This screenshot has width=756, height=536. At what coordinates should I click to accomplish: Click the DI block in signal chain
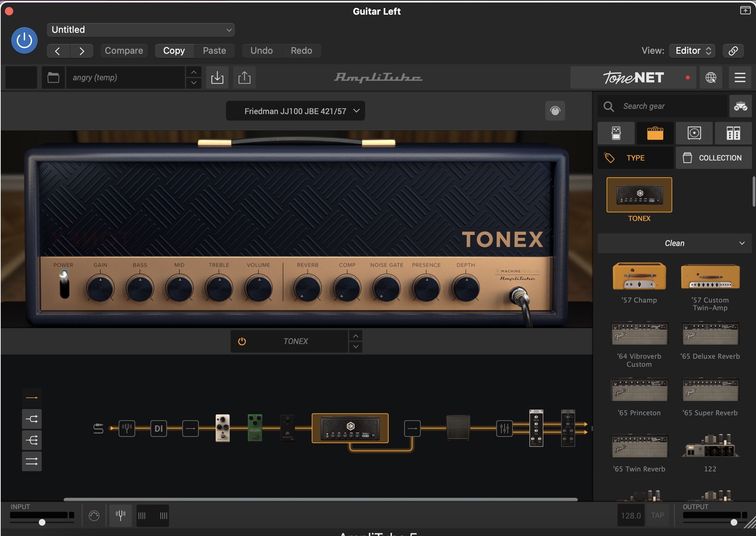pos(159,428)
